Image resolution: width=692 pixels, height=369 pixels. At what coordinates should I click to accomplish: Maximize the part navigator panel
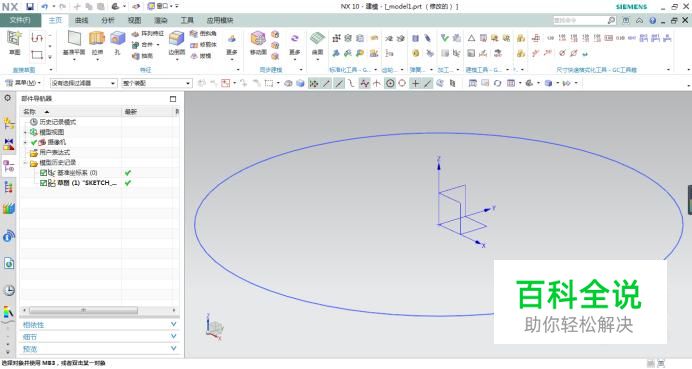click(x=173, y=98)
